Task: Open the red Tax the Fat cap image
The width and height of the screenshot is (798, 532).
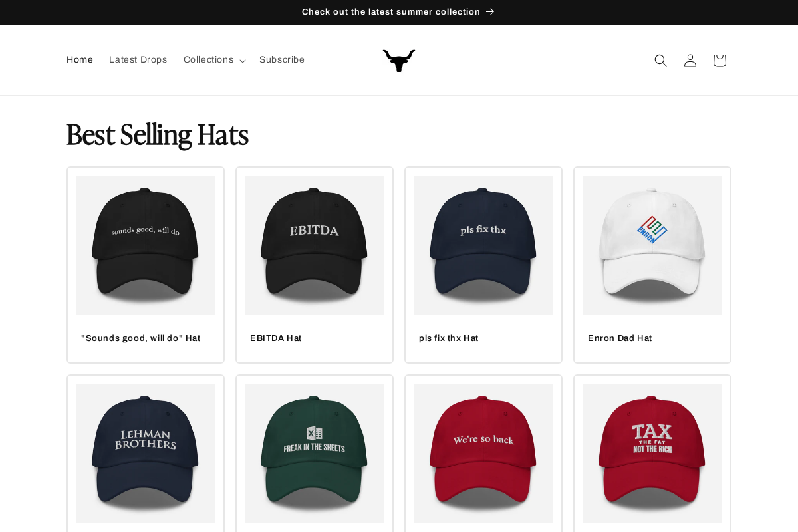Action: [x=652, y=454]
